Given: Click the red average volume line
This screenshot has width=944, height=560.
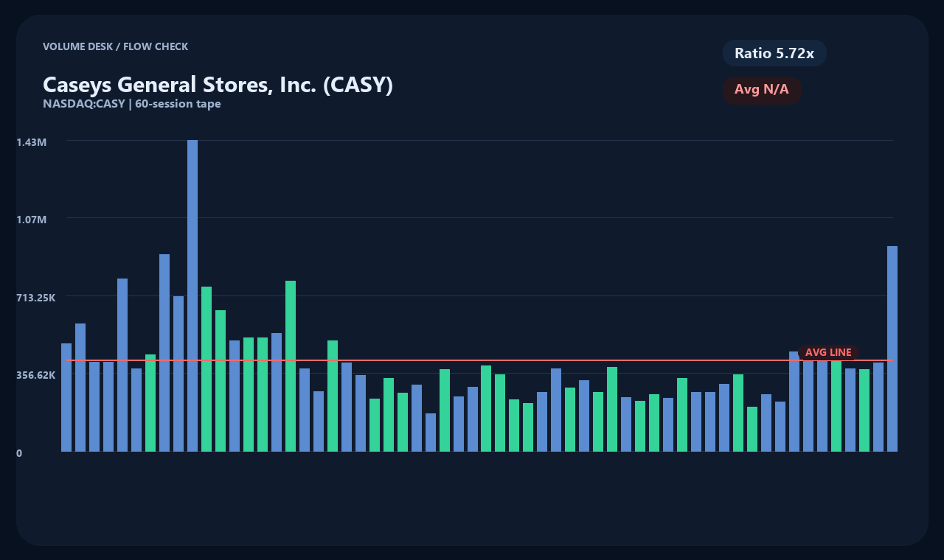Looking at the screenshot, I should 479,360.
